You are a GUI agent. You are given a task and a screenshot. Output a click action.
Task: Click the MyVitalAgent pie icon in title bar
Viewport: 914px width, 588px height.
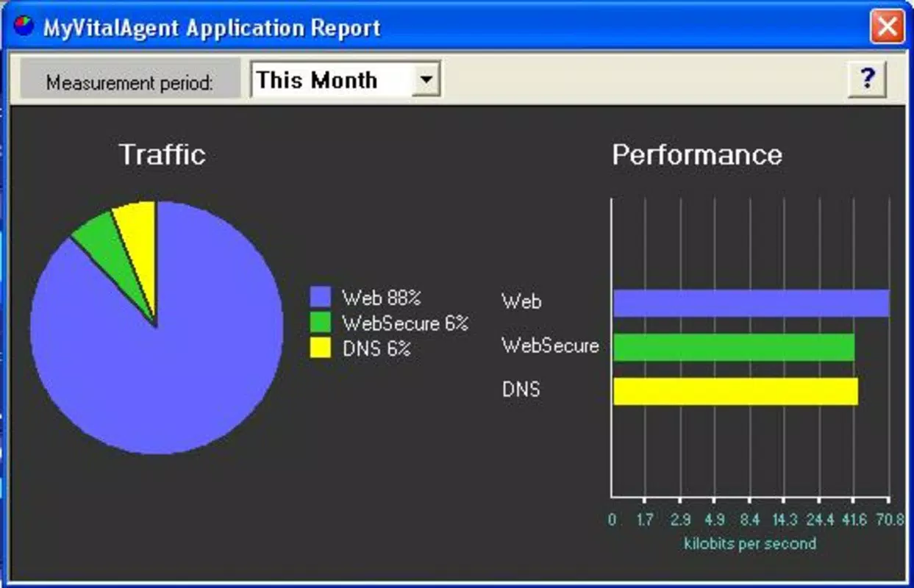(x=23, y=27)
